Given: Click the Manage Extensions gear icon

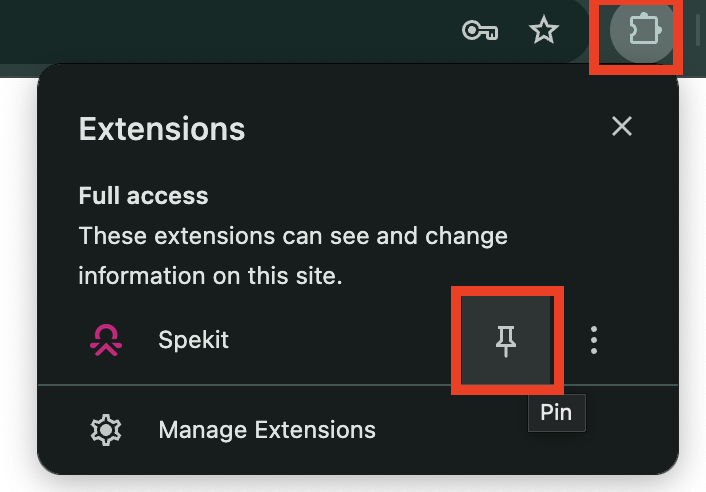Looking at the screenshot, I should (x=106, y=430).
